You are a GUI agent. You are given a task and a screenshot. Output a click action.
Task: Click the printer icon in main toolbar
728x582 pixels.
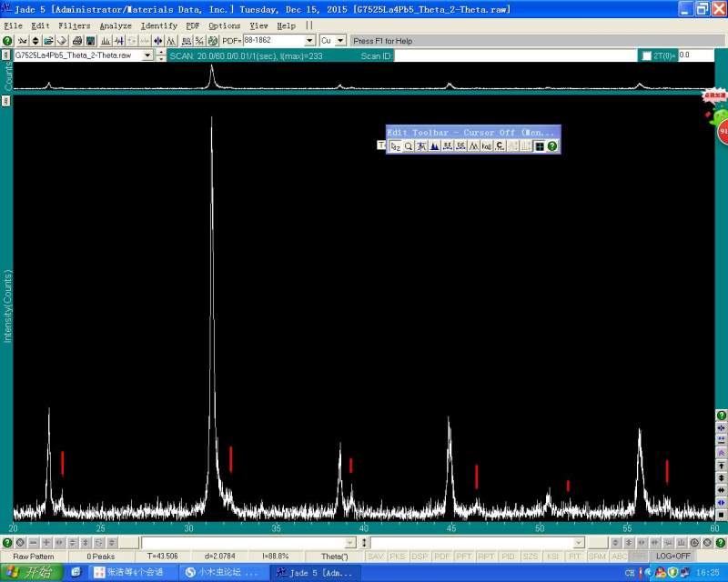point(77,41)
